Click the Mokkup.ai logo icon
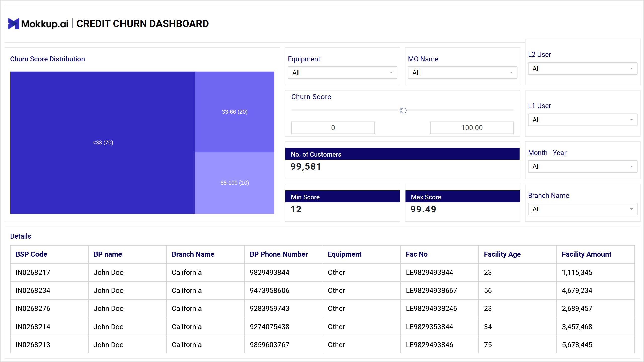 coord(14,24)
